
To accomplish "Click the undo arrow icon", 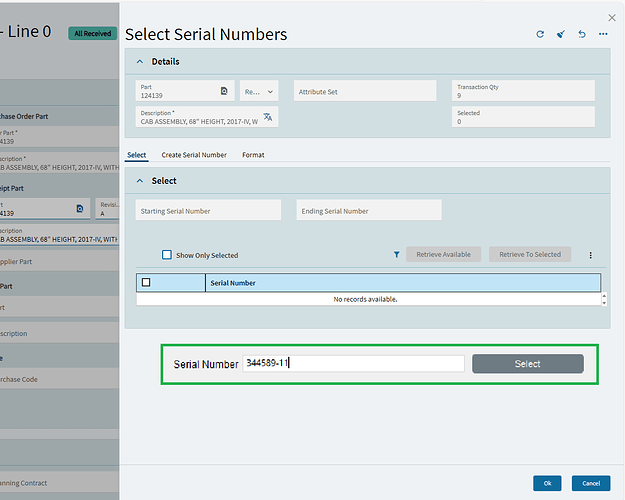I will coord(582,34).
